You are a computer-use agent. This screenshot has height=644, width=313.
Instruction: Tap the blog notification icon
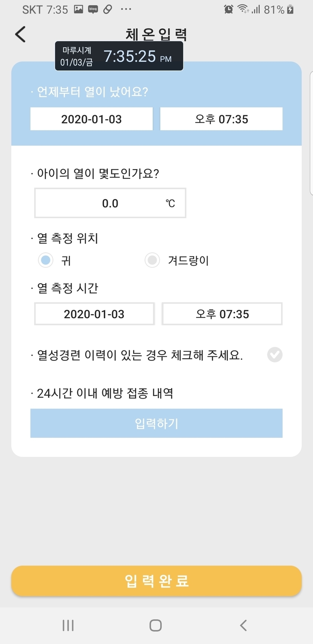tap(93, 9)
